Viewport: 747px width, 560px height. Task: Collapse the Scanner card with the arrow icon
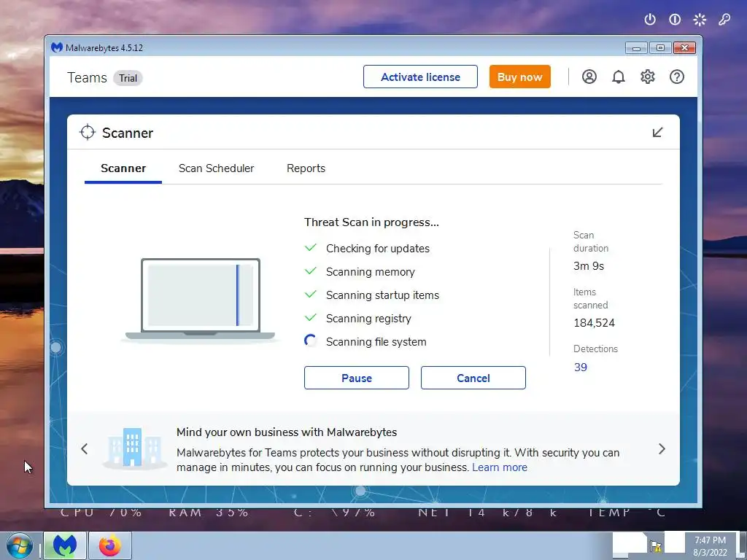tap(657, 133)
